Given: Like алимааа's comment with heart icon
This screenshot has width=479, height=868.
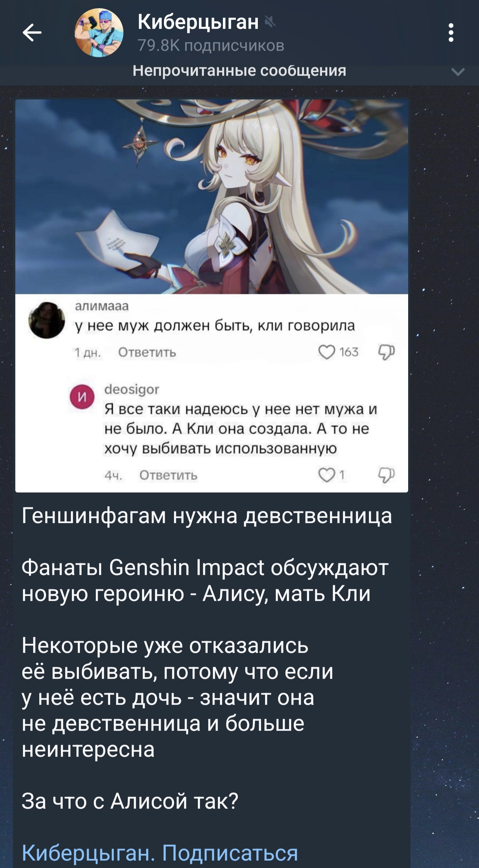Looking at the screenshot, I should pyautogui.click(x=326, y=352).
